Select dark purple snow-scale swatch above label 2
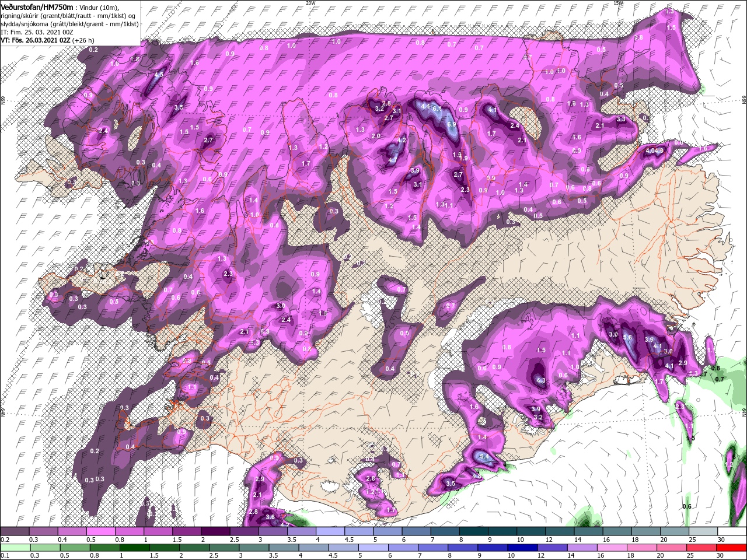The height and width of the screenshot is (560, 747). (x=215, y=532)
